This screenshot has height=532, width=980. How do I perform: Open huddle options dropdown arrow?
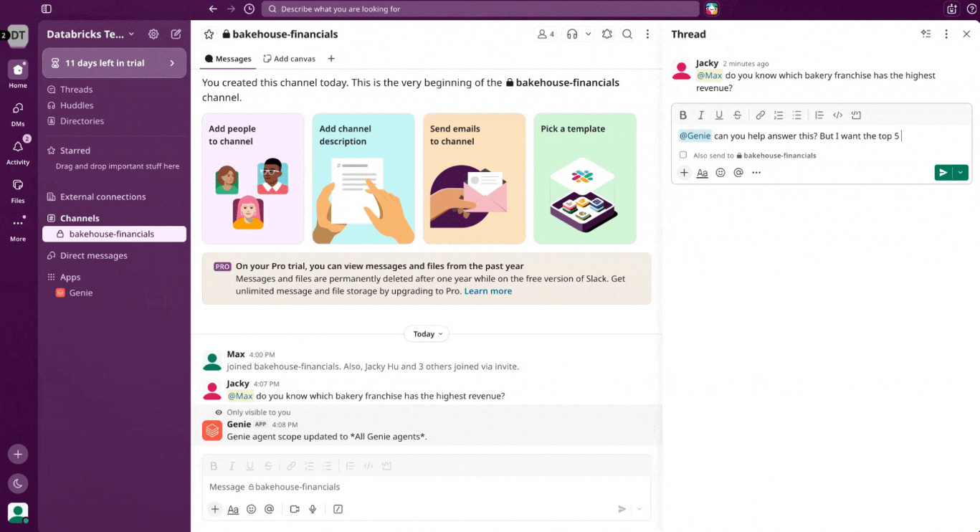tap(589, 34)
